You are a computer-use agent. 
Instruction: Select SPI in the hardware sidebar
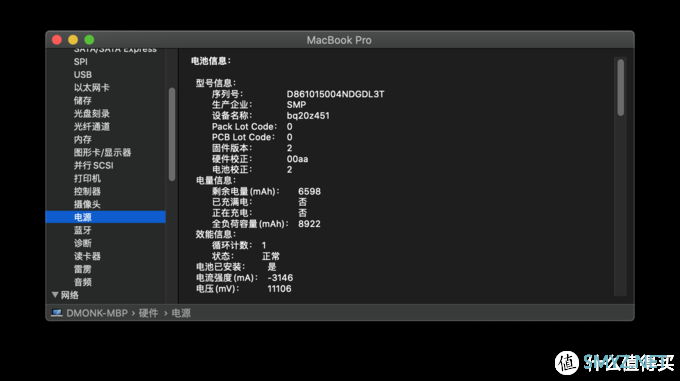click(81, 62)
